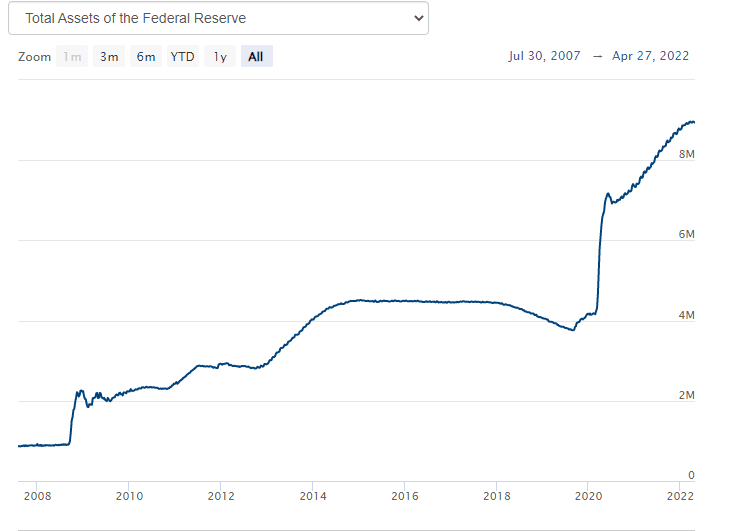Select the 3m zoom range
This screenshot has height=531, width=732.
pyautogui.click(x=109, y=57)
